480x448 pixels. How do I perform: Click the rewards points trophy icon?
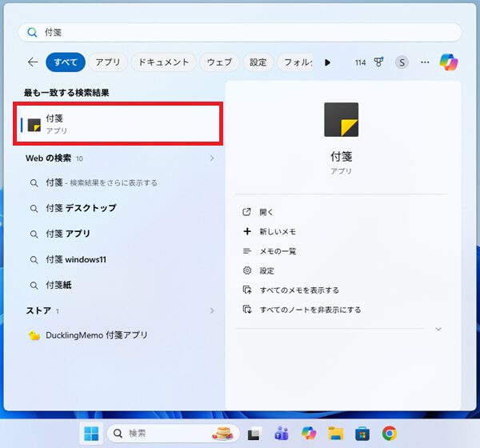tap(378, 62)
